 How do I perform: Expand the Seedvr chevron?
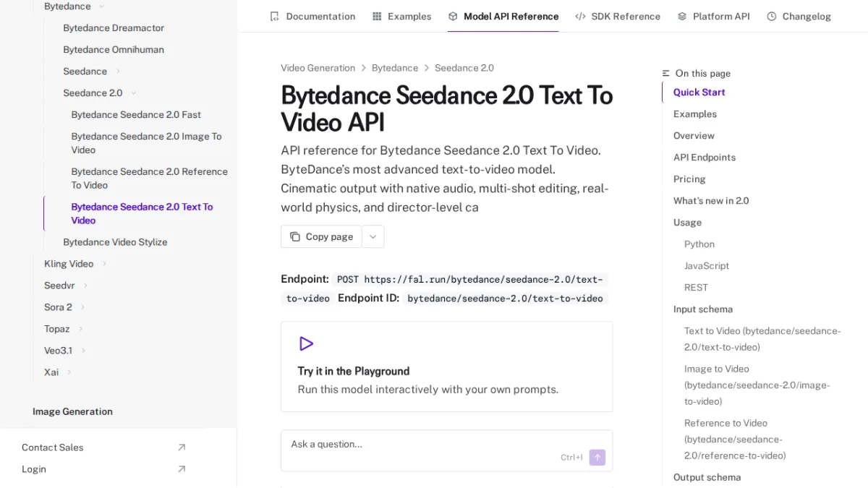pyautogui.click(x=85, y=286)
